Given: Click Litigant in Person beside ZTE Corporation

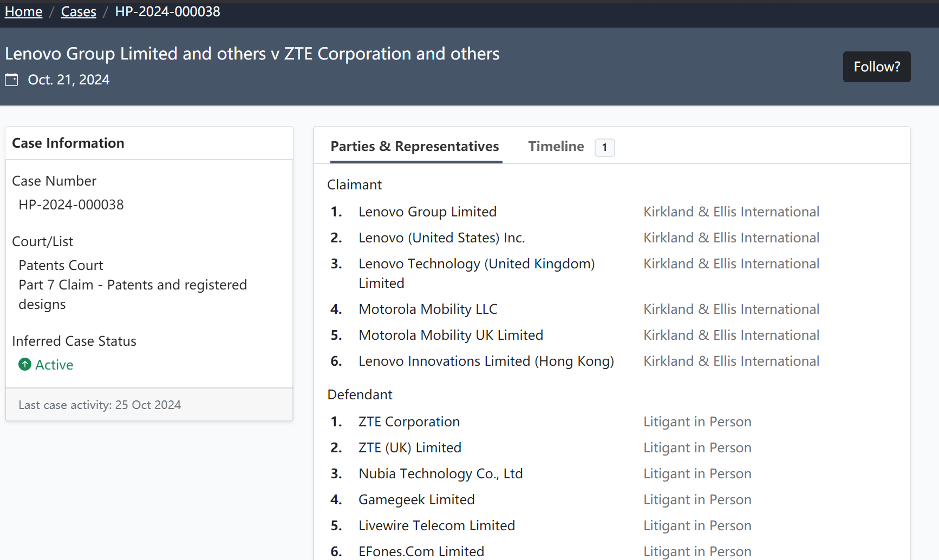Looking at the screenshot, I should pyautogui.click(x=697, y=421).
